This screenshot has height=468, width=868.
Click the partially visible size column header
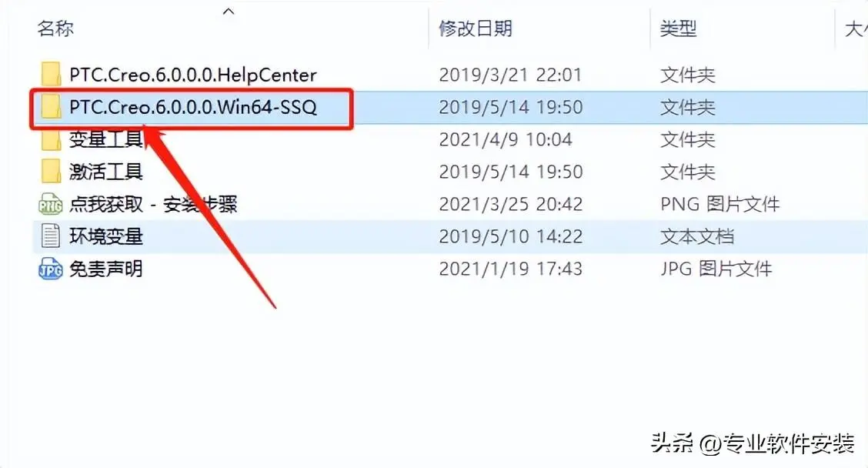pyautogui.click(x=856, y=28)
